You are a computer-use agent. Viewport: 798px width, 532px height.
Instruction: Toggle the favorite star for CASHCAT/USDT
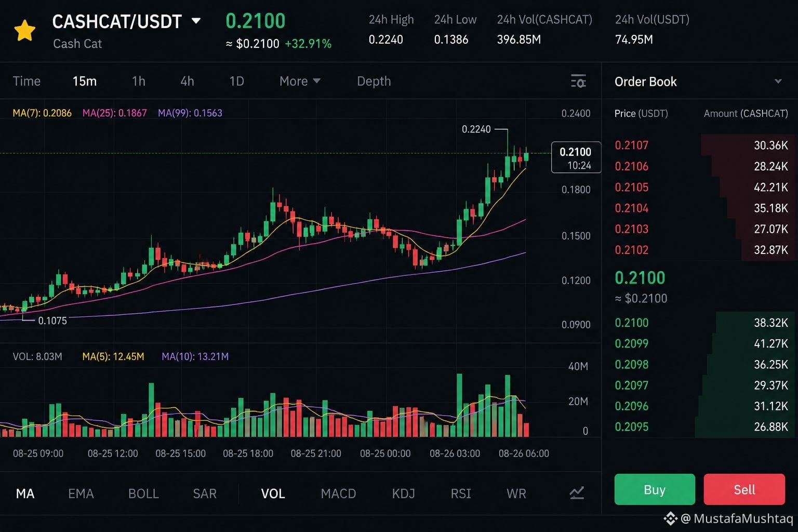[24, 31]
